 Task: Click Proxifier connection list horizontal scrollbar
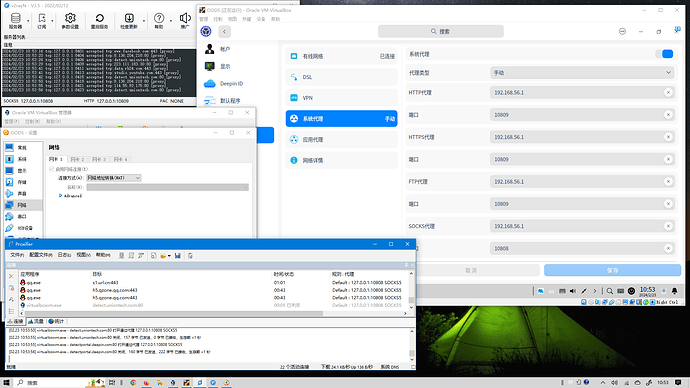point(174,314)
